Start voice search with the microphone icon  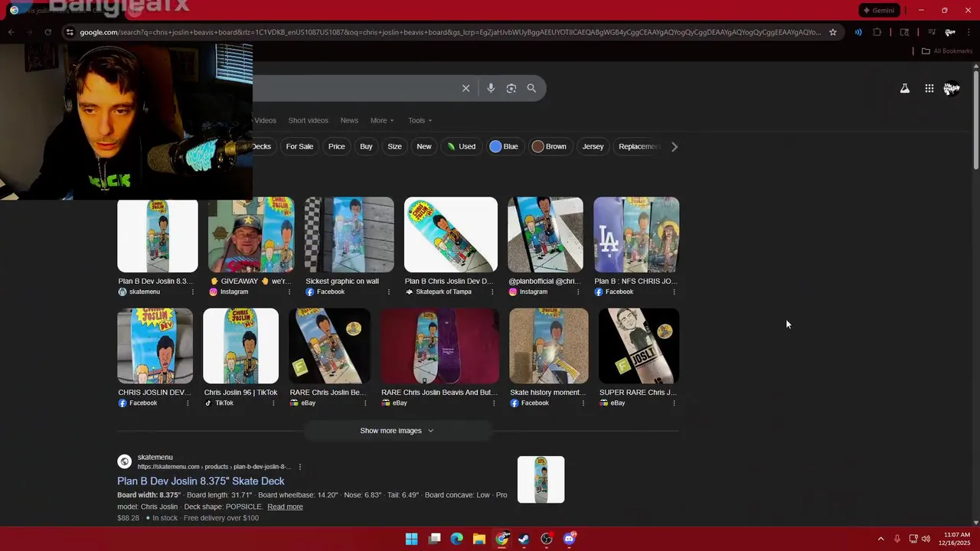point(491,88)
